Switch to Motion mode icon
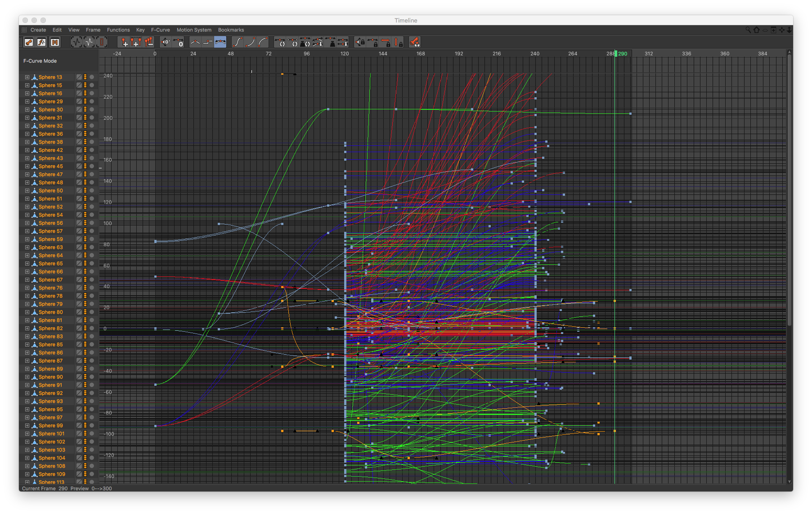This screenshot has width=812, height=514. point(54,42)
